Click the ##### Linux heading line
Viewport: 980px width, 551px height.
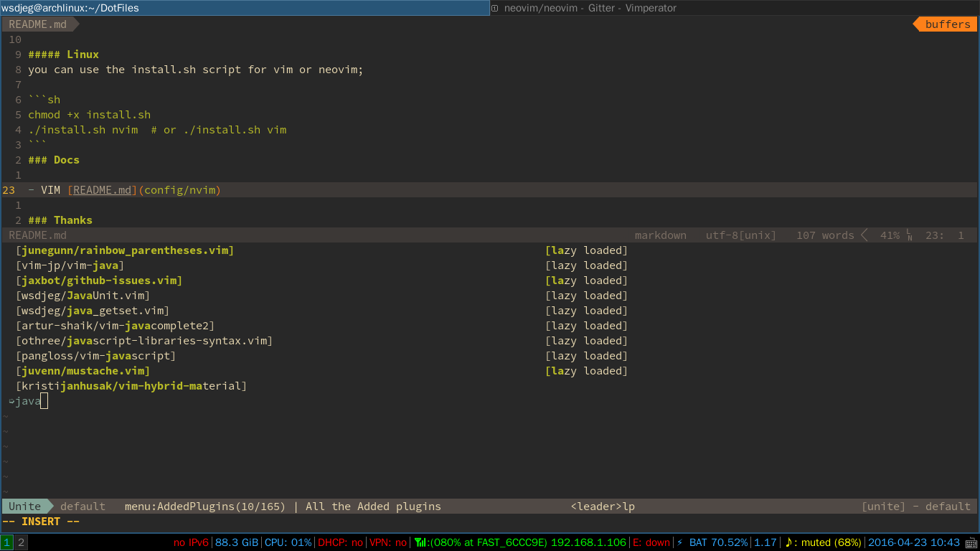(63, 55)
